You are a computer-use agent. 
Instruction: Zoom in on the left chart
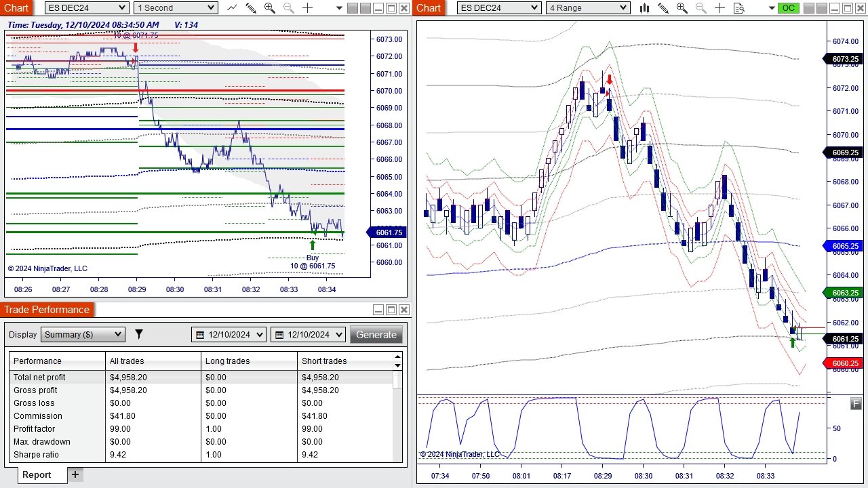pyautogui.click(x=270, y=8)
